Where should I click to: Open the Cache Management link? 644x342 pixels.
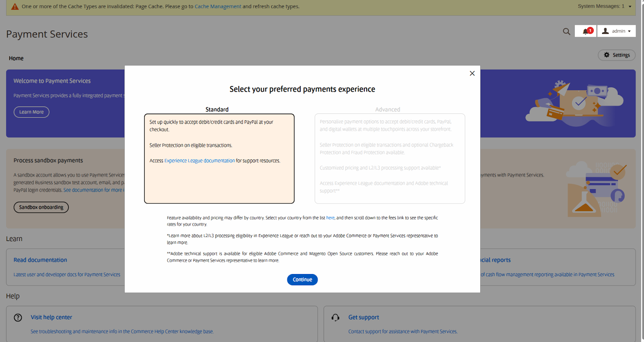point(218,6)
